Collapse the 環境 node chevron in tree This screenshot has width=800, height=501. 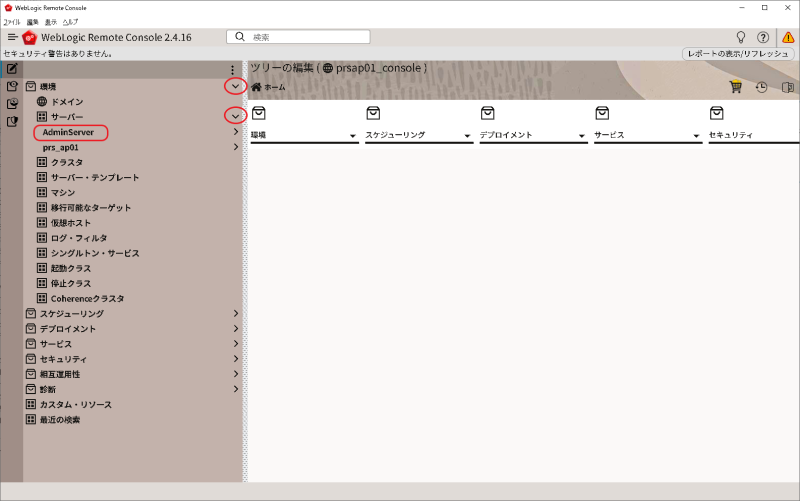pyautogui.click(x=235, y=87)
